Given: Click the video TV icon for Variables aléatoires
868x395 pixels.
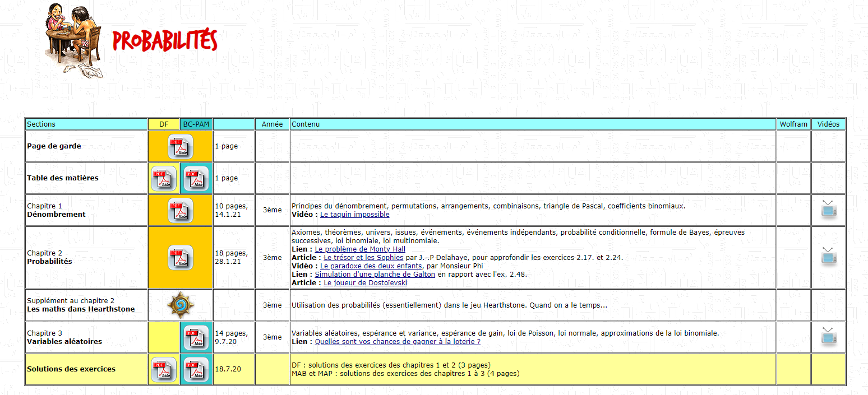Looking at the screenshot, I should coord(828,336).
